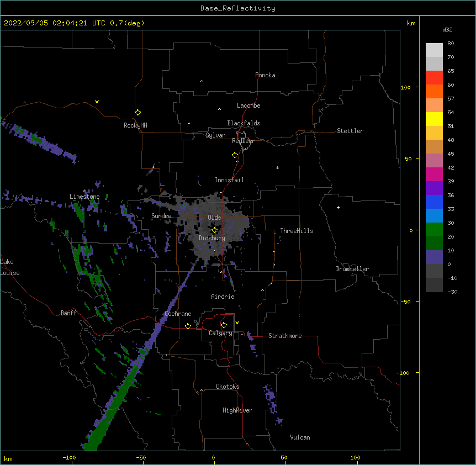Click the white asterisk above Limestone label
Screen dimensions: 476x465
pyautogui.click(x=84, y=191)
